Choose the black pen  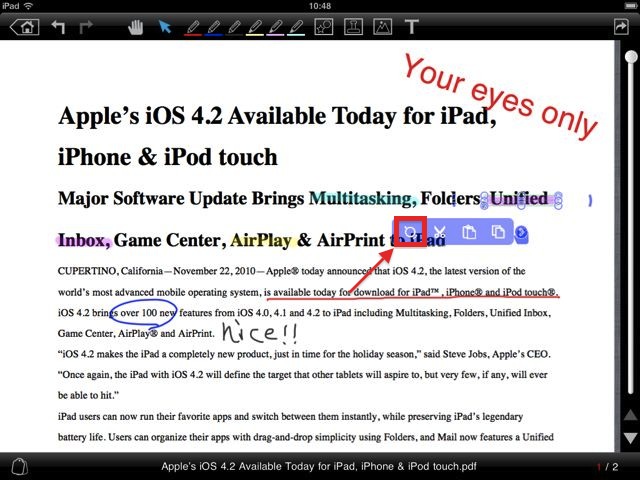point(234,28)
